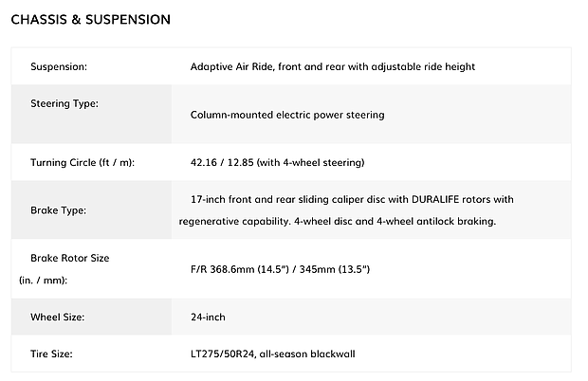Click the 24-inch wheel size value
This screenshot has height=381, width=588.
(208, 317)
